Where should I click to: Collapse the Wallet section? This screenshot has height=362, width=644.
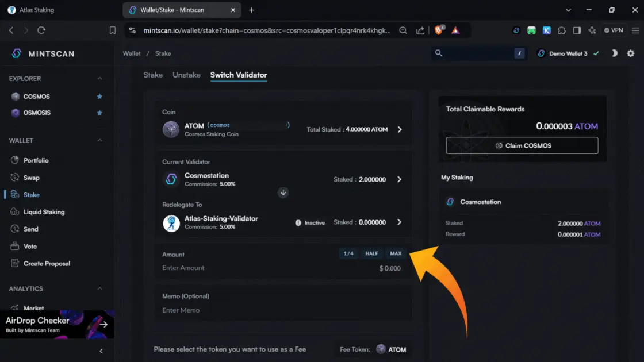click(x=99, y=141)
